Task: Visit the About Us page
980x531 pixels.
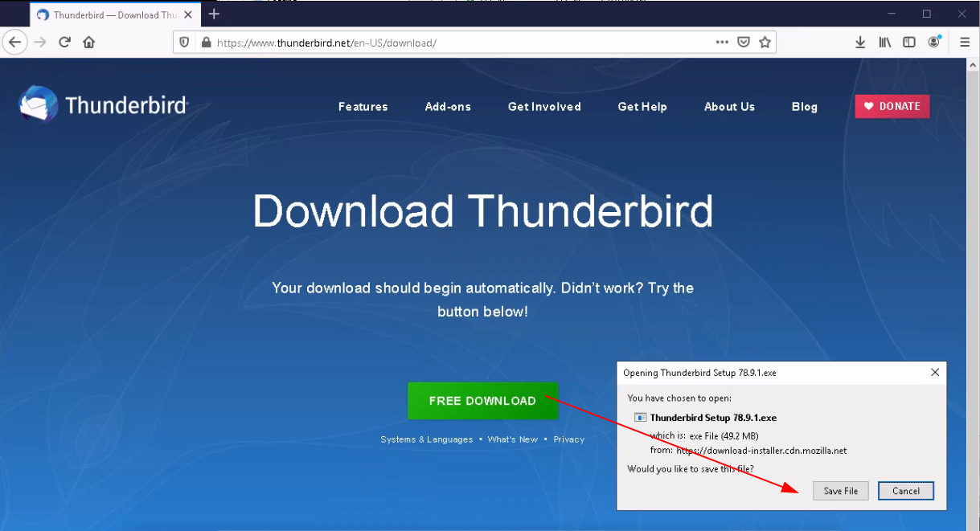Action: click(x=729, y=106)
